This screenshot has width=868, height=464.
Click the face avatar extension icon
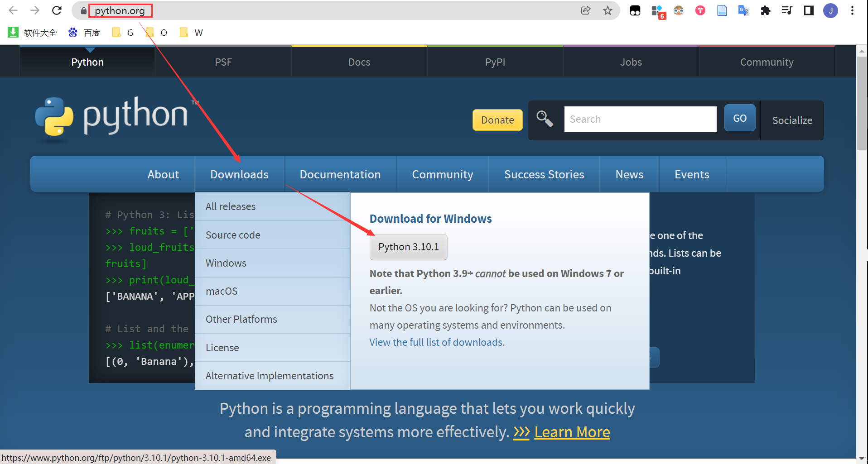pyautogui.click(x=678, y=10)
